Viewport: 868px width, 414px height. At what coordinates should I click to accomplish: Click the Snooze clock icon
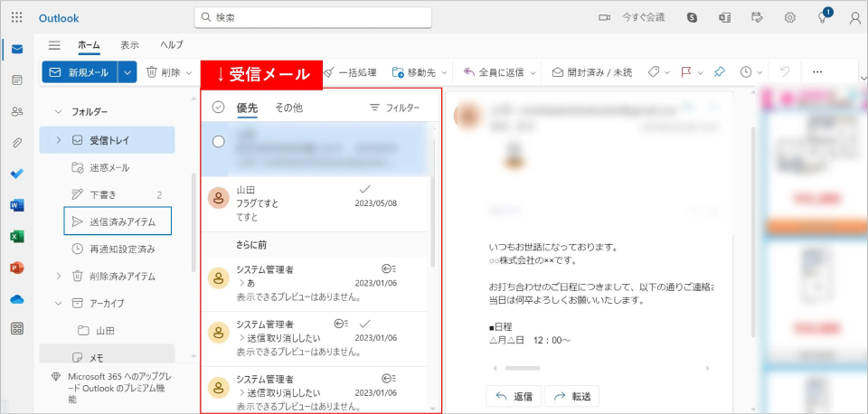click(746, 72)
